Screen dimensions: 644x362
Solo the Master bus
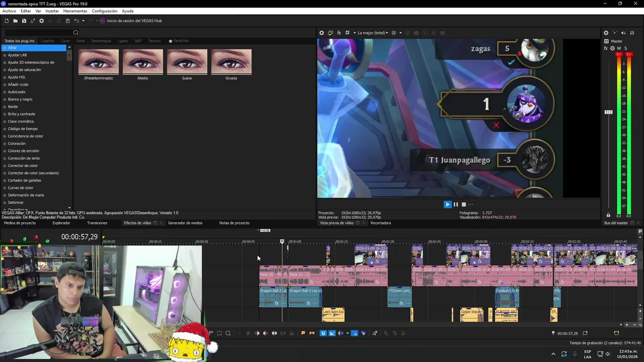(625, 48)
